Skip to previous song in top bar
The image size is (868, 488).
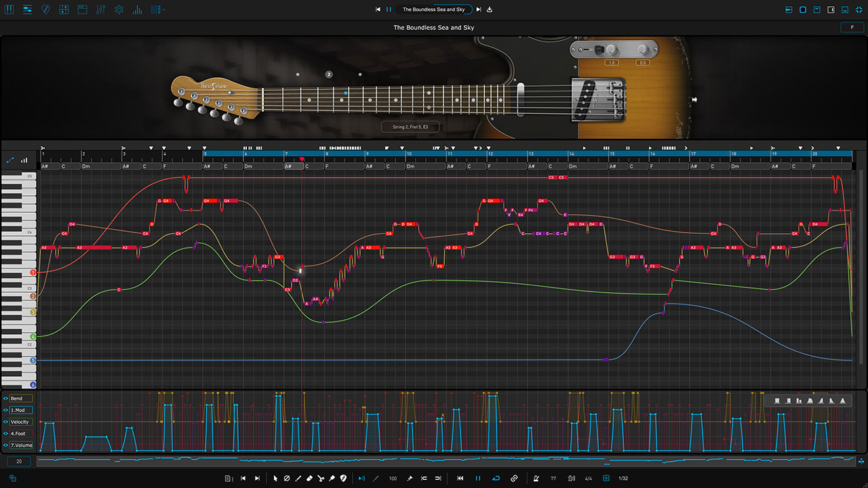click(x=378, y=9)
